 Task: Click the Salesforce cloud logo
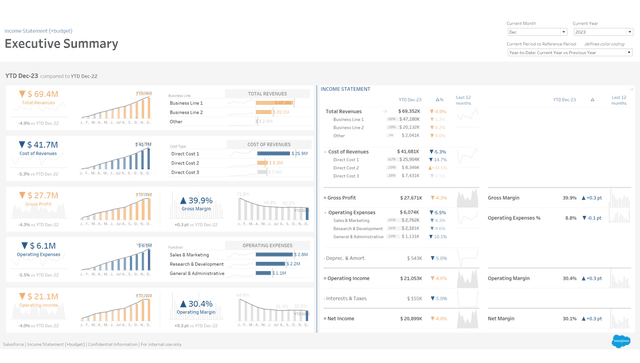tap(620, 341)
